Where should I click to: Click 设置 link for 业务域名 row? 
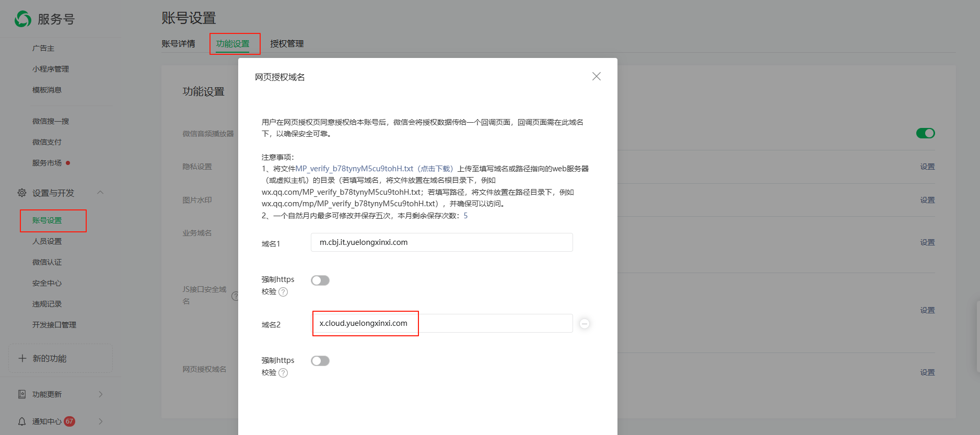click(x=927, y=242)
